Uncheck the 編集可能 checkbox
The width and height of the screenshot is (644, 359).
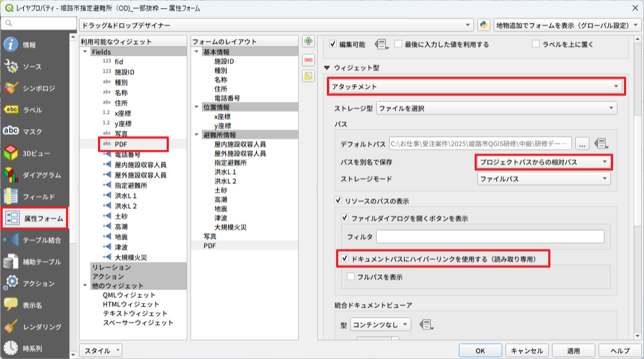(x=333, y=44)
